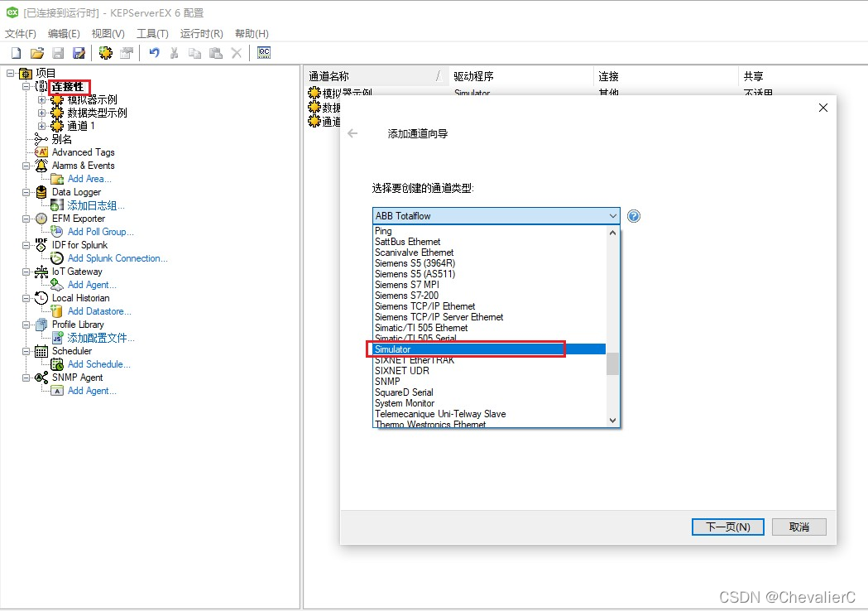Click the EFM Exporter icon
Image resolution: width=868 pixels, height=611 pixels.
41,219
